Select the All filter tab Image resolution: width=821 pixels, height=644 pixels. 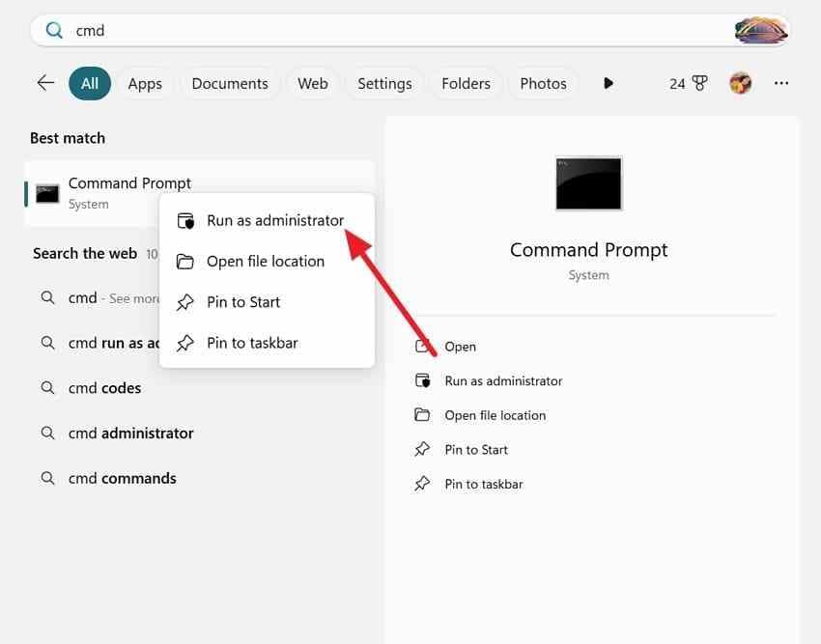(90, 83)
